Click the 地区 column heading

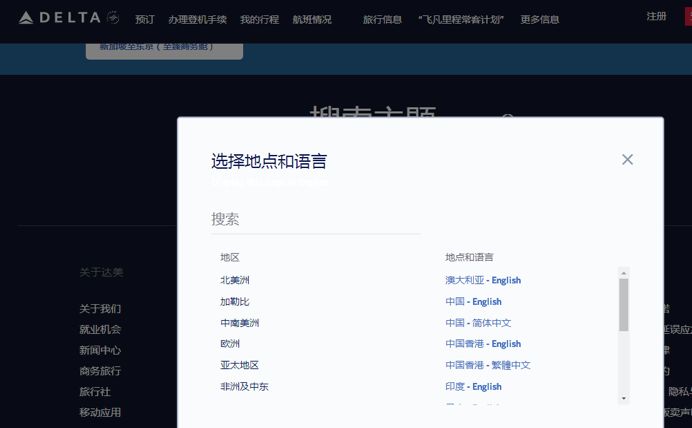[230, 257]
